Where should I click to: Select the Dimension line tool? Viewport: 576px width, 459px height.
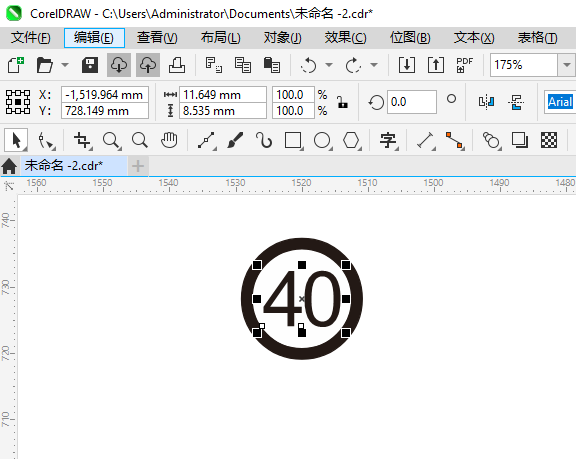(426, 140)
